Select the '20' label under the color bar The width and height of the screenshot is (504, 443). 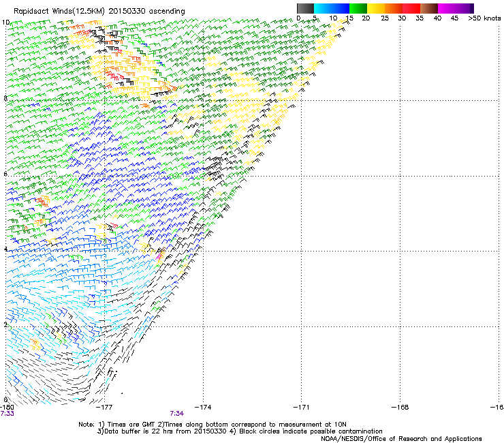point(366,18)
